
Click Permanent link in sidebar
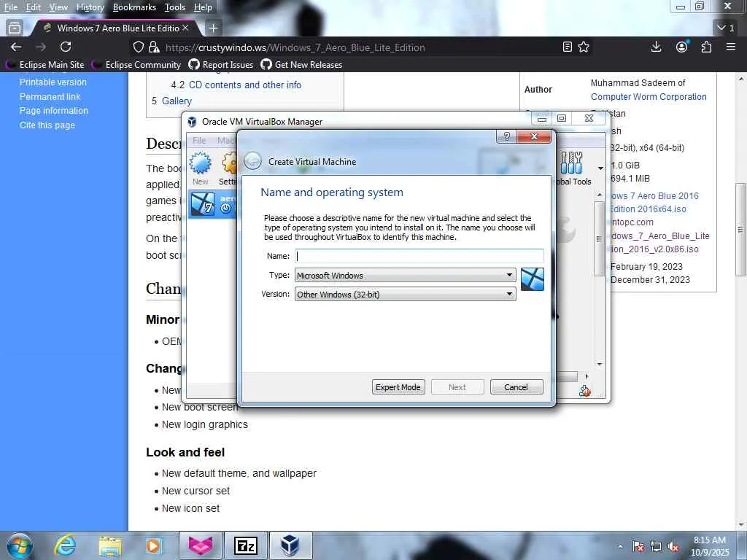(50, 97)
